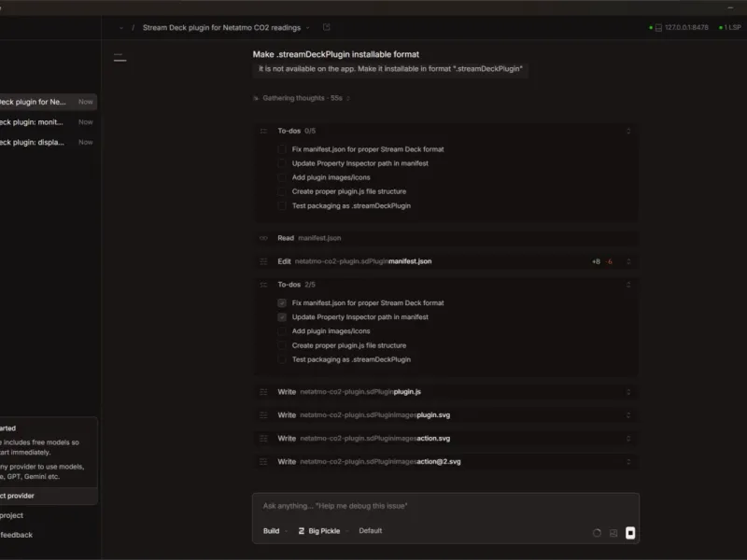747x560 pixels.
Task: Expand the Gathering thoughts 55s section
Action: tap(302, 98)
